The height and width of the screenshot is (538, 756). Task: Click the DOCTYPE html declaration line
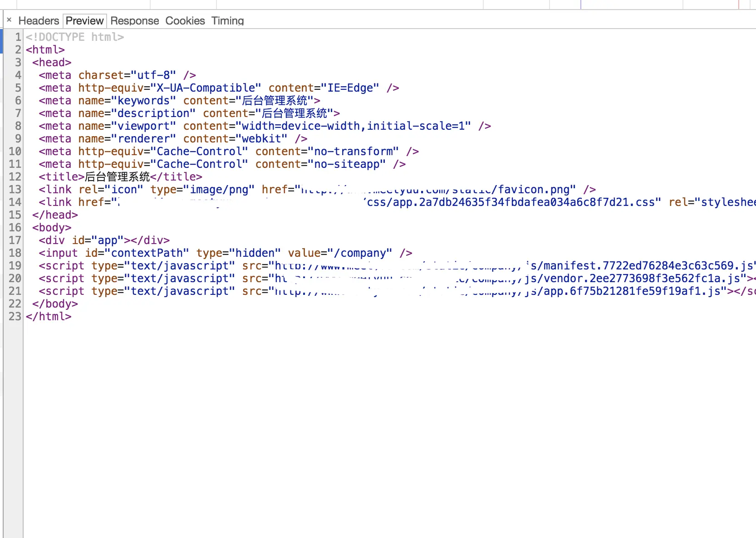[x=75, y=37]
